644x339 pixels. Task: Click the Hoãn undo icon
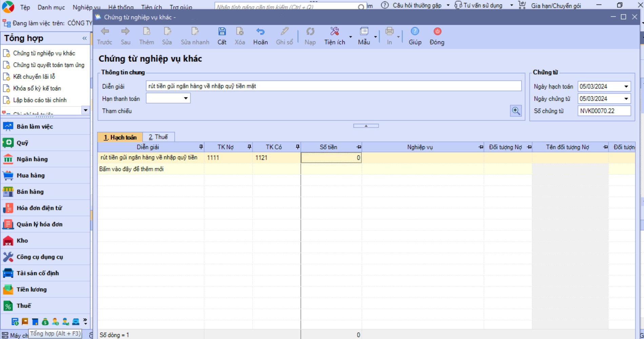click(x=260, y=32)
